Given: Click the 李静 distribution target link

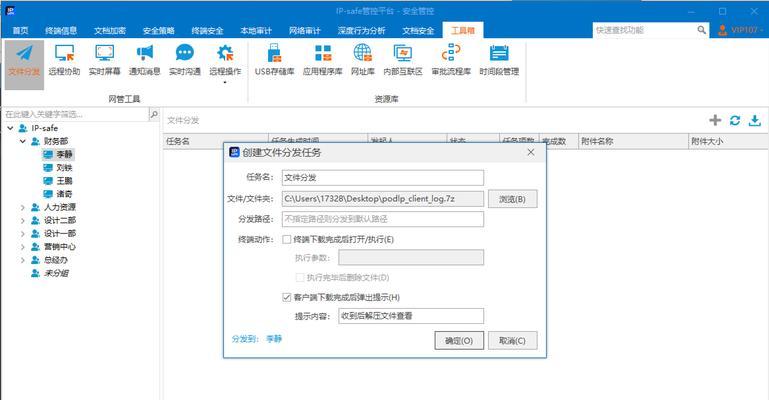Looking at the screenshot, I should (x=274, y=339).
